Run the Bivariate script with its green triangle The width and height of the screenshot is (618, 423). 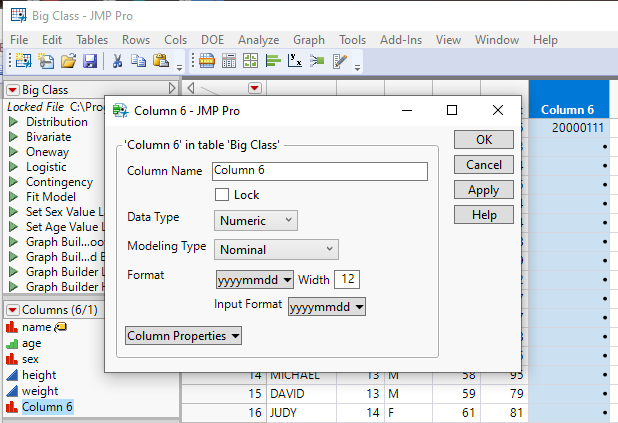point(14,137)
